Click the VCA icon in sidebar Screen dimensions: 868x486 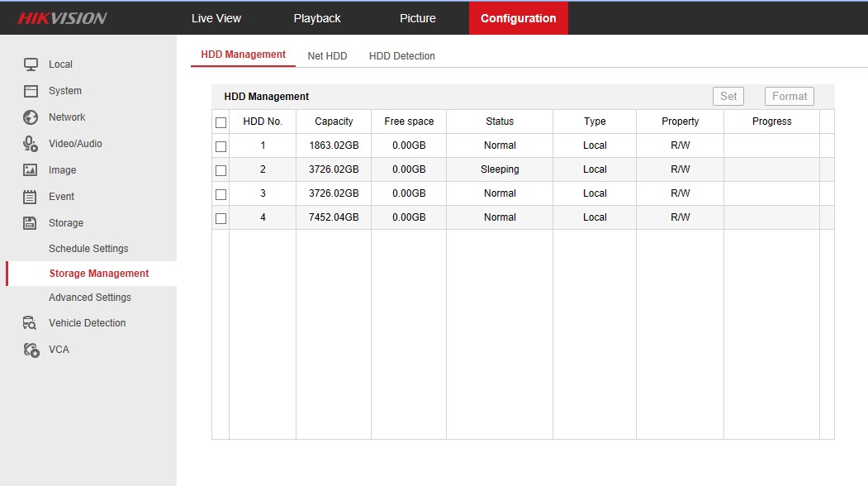point(31,350)
